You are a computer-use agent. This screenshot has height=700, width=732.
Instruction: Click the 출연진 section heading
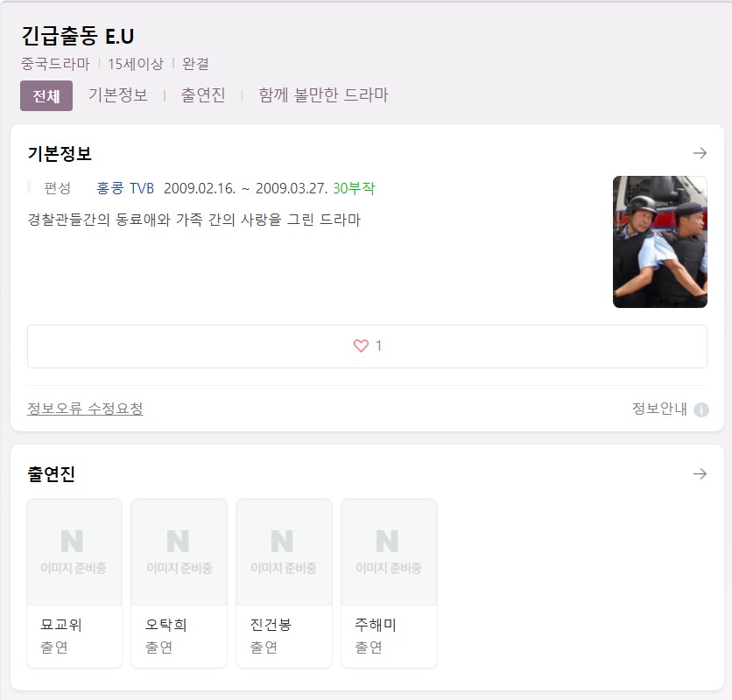coord(52,474)
